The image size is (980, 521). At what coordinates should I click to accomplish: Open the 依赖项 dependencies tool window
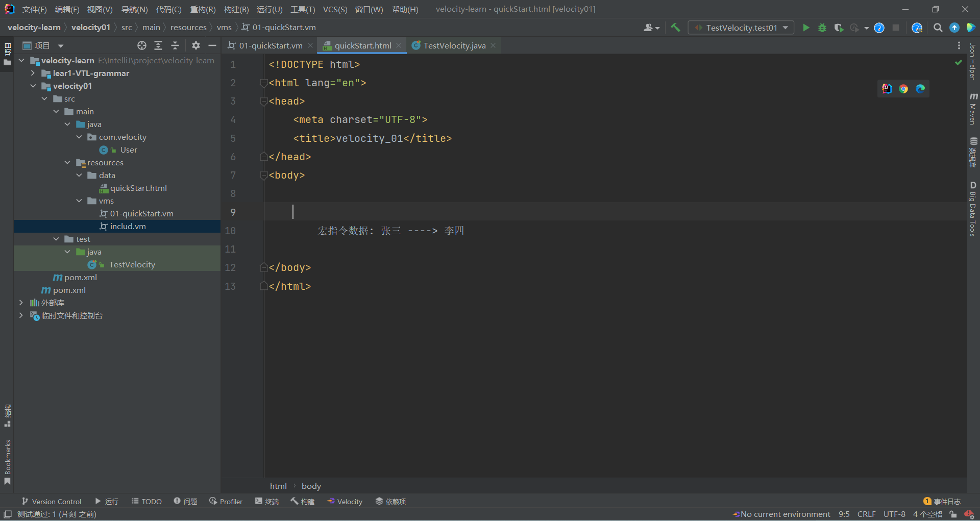390,502
